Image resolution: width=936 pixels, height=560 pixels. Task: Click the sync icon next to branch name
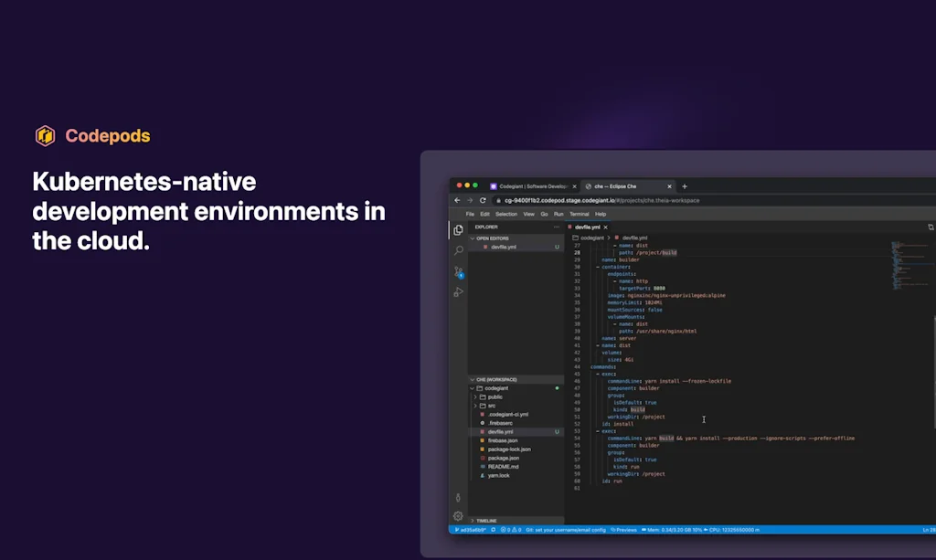[493, 529]
